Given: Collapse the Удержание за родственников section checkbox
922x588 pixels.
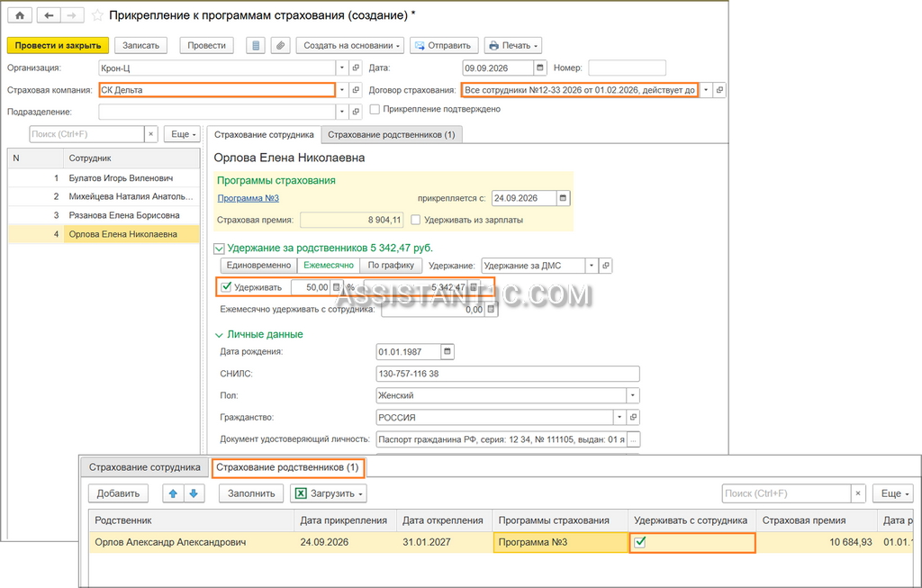Looking at the screenshot, I should tap(219, 249).
